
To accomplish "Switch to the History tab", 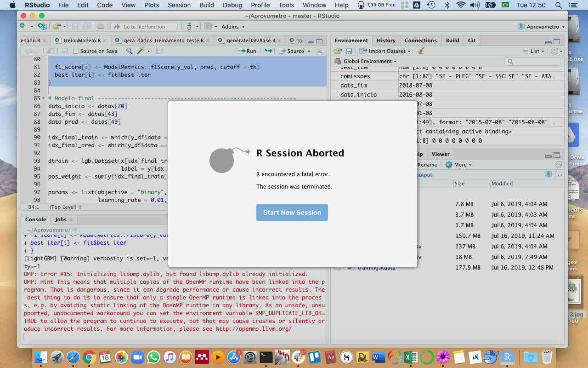I will click(x=386, y=40).
